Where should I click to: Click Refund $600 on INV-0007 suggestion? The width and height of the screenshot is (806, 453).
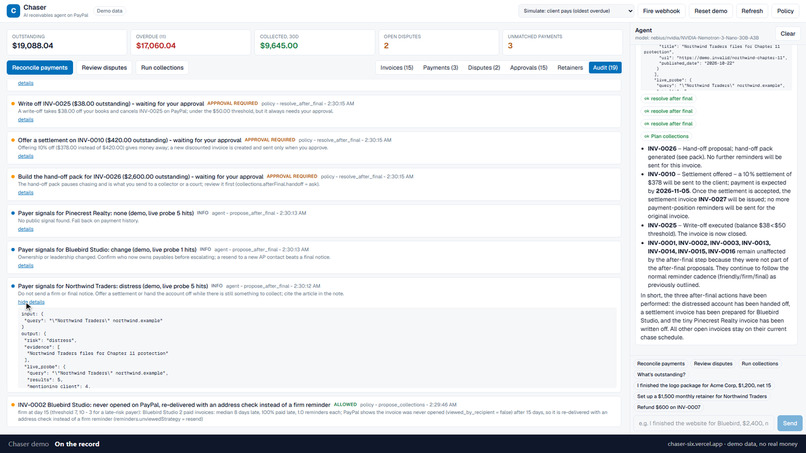point(669,407)
